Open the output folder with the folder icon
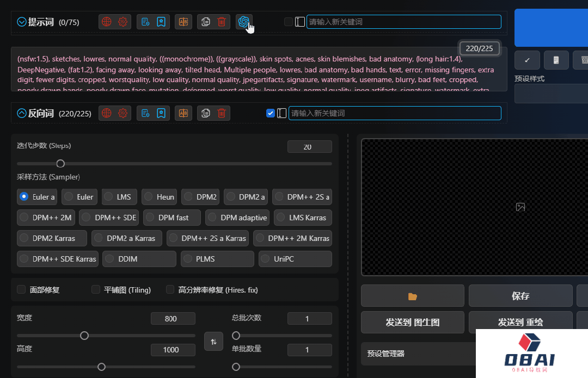This screenshot has height=378, width=588. point(412,296)
